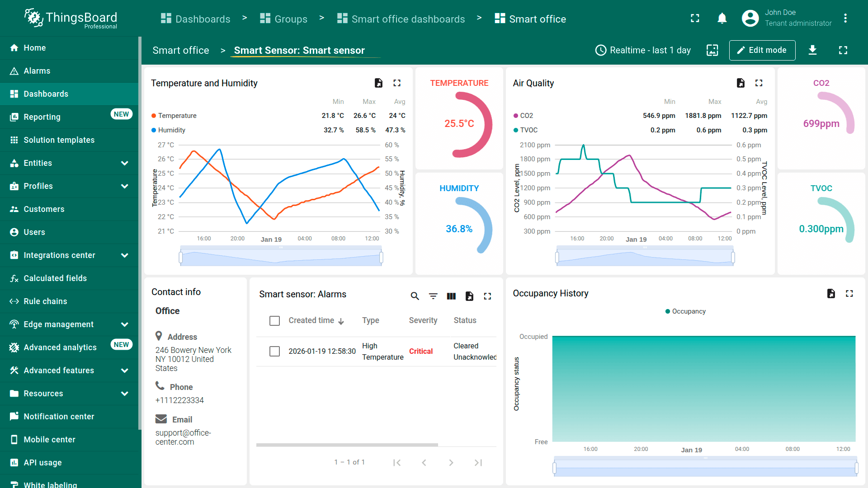Expand the Entities sidebar section

tap(125, 163)
